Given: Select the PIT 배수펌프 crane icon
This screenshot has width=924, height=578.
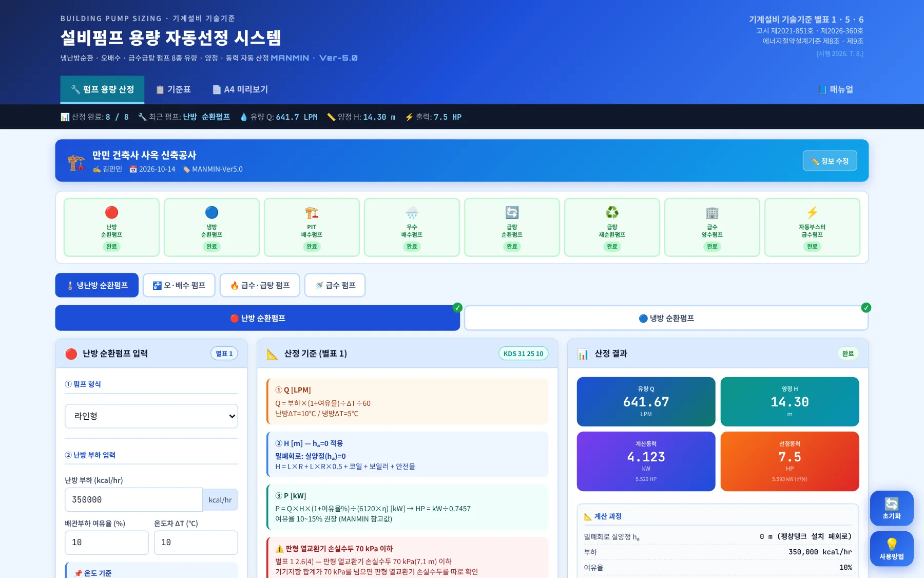Looking at the screenshot, I should [x=312, y=212].
